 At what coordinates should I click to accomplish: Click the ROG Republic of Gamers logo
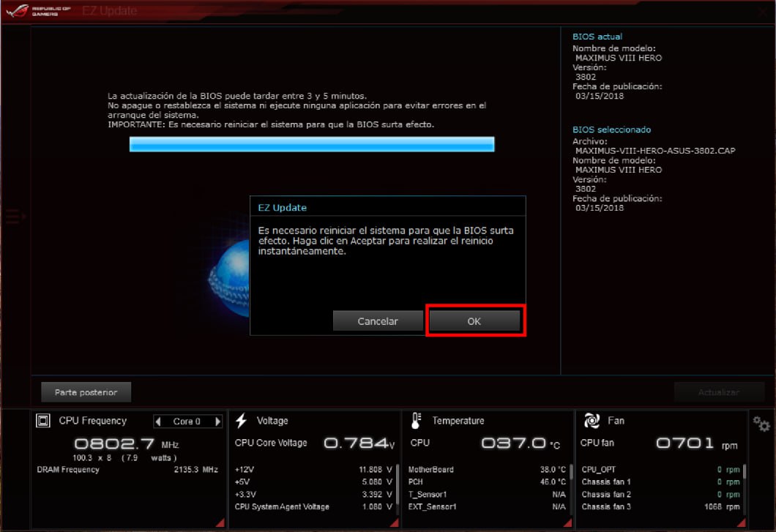(x=38, y=11)
